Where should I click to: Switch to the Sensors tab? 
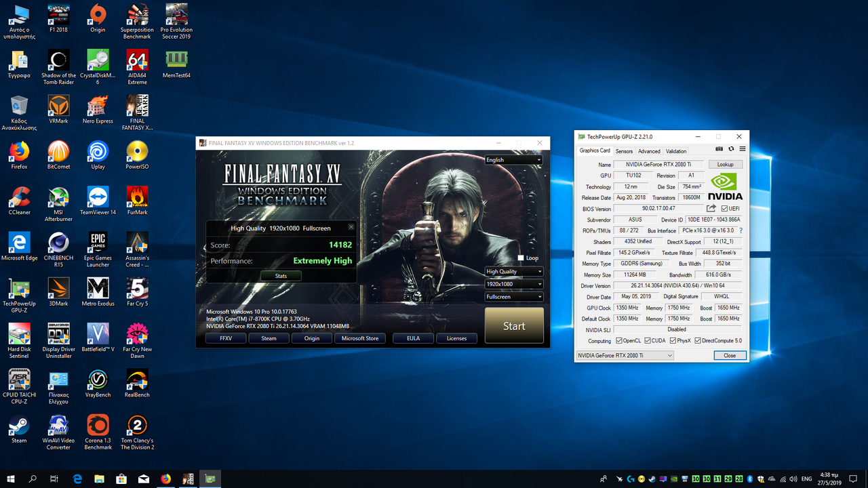(x=624, y=151)
